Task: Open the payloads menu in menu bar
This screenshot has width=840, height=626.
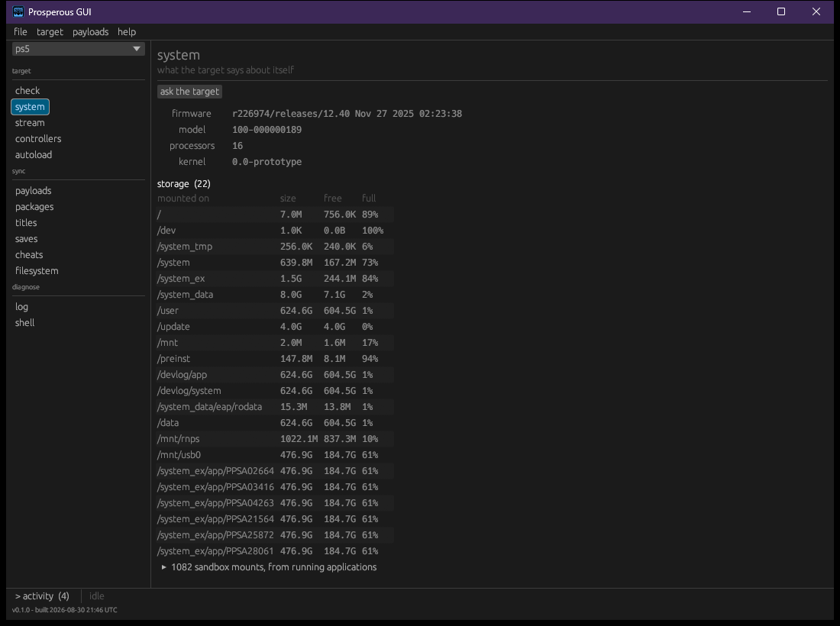Action: click(x=91, y=31)
